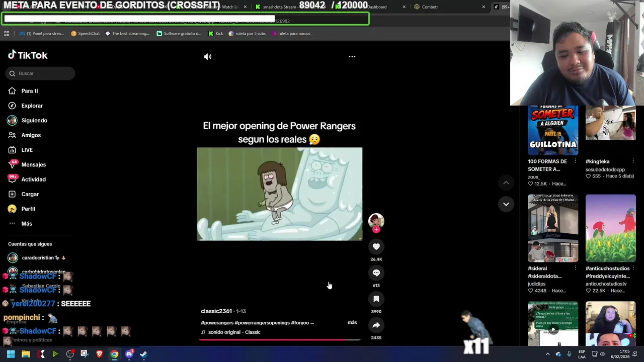Open microphone tray icon

click(569, 354)
